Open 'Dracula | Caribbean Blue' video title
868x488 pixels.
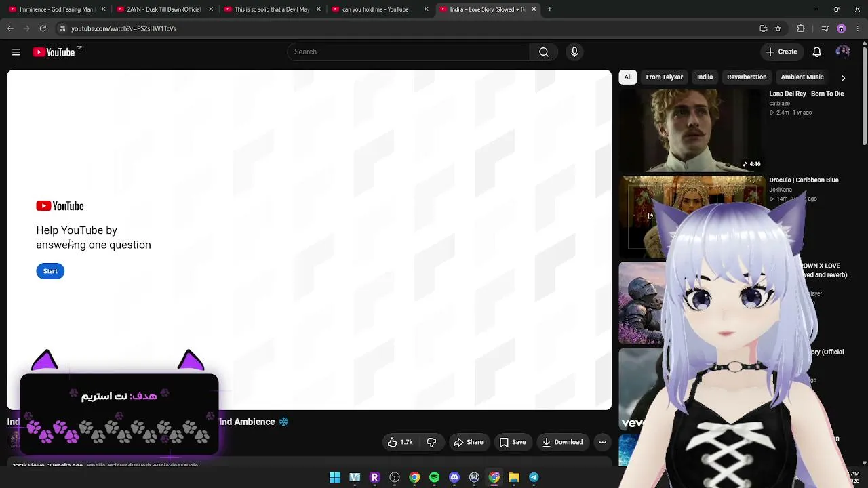point(804,180)
